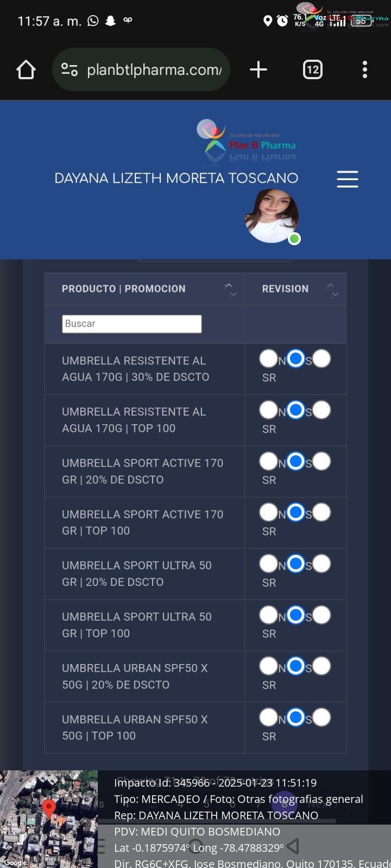Select N for Umbrella Resistente 30% DE DSCTO

[x=269, y=359]
